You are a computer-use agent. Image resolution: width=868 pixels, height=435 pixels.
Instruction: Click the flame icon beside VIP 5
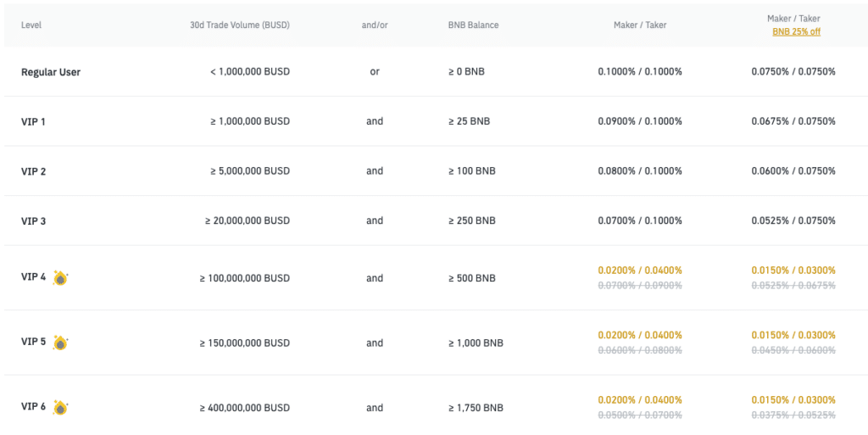[x=60, y=343]
